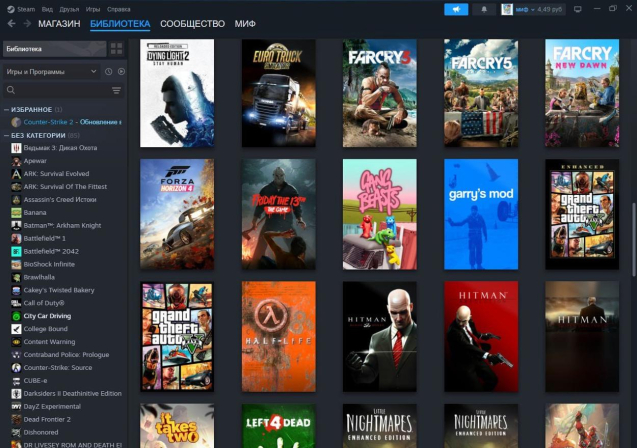Open the Друзья menu

coord(68,8)
